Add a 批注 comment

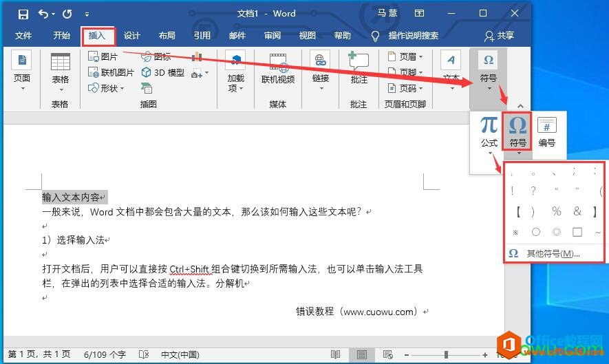tap(359, 68)
